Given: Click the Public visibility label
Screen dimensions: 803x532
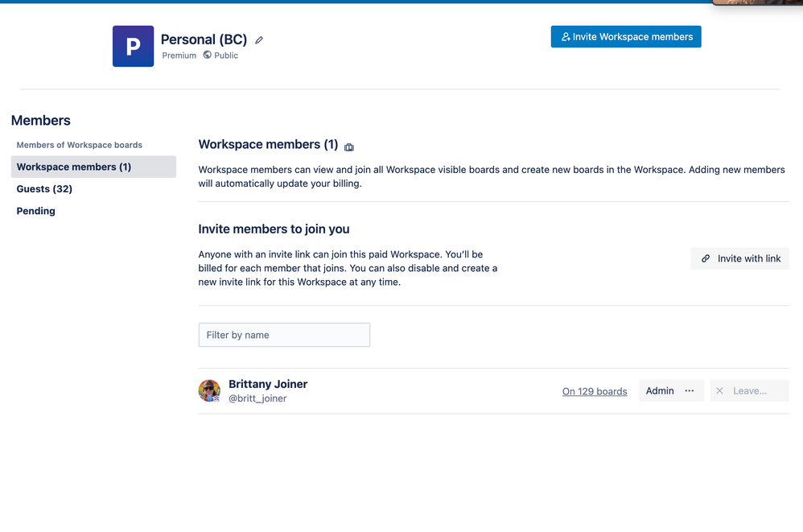Looking at the screenshot, I should click(226, 56).
